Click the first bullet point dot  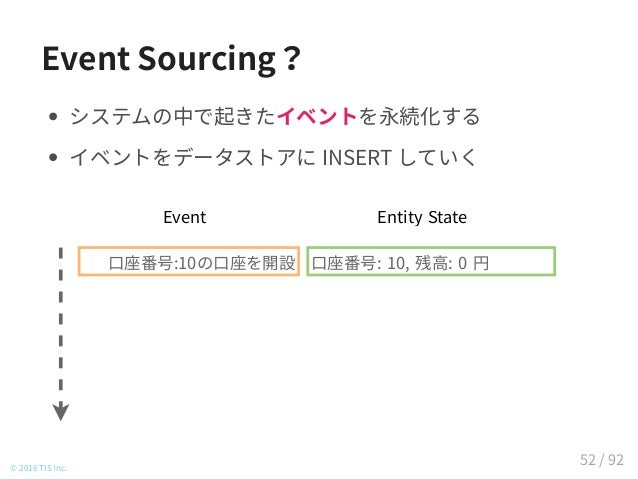[52, 117]
